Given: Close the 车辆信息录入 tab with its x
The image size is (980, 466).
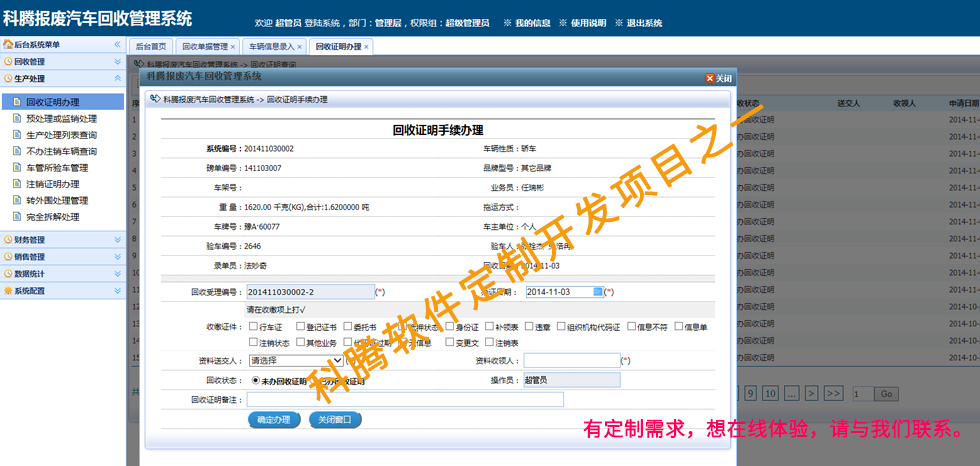Looking at the screenshot, I should [x=299, y=47].
